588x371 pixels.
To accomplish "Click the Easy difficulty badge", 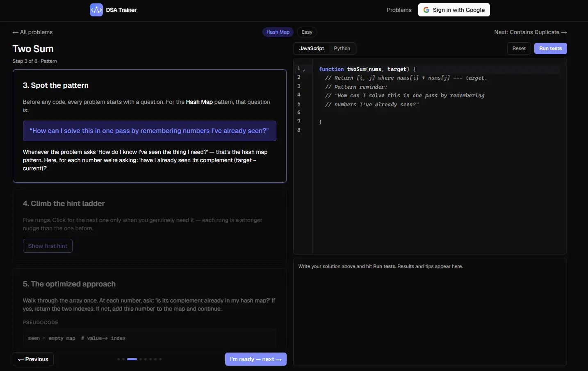I will (307, 32).
